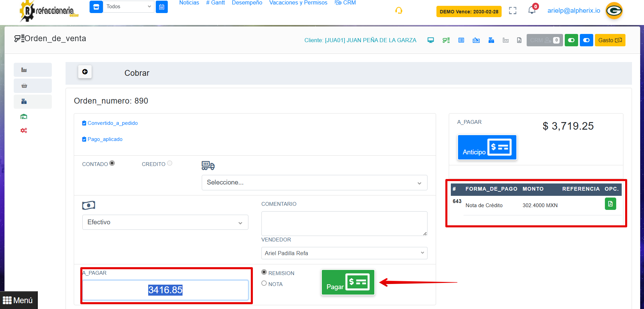Open the Efectivo payment method dropdown
Viewport: 644px width, 309px height.
[165, 222]
